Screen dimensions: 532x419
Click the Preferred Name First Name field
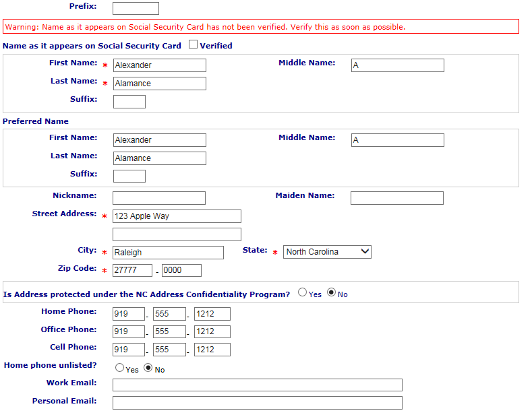(x=159, y=140)
